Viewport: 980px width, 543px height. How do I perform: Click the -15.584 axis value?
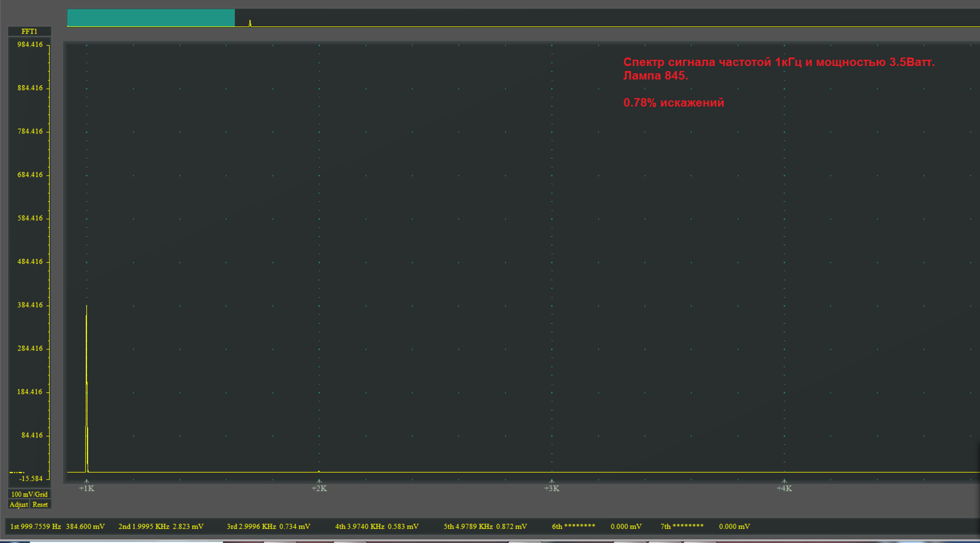coord(31,479)
